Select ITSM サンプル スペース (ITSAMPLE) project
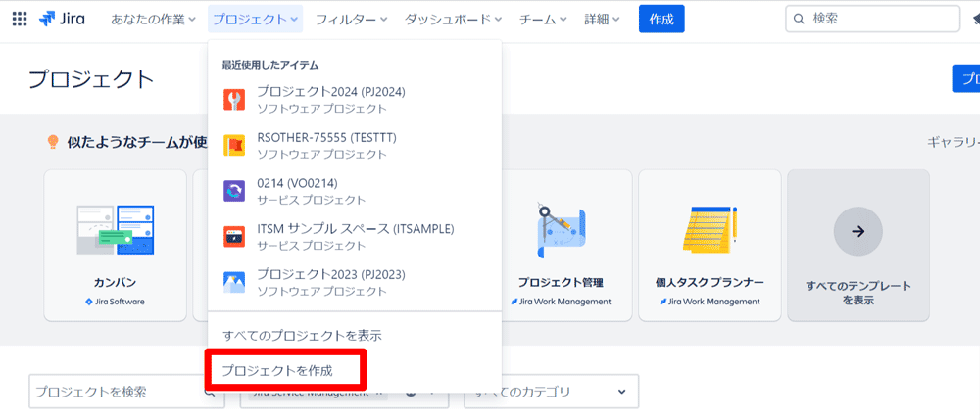Screen dimensions: 980x420 [355, 237]
